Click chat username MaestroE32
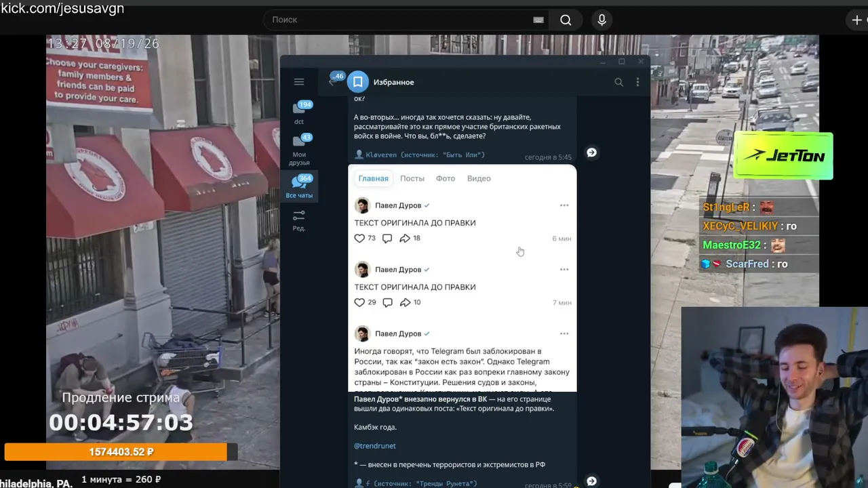 [x=732, y=245]
